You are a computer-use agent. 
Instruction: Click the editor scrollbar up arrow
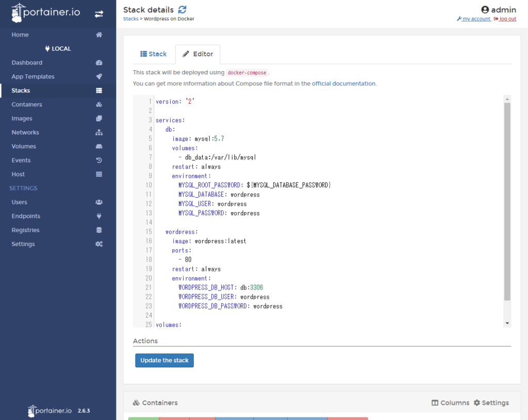pos(507,99)
